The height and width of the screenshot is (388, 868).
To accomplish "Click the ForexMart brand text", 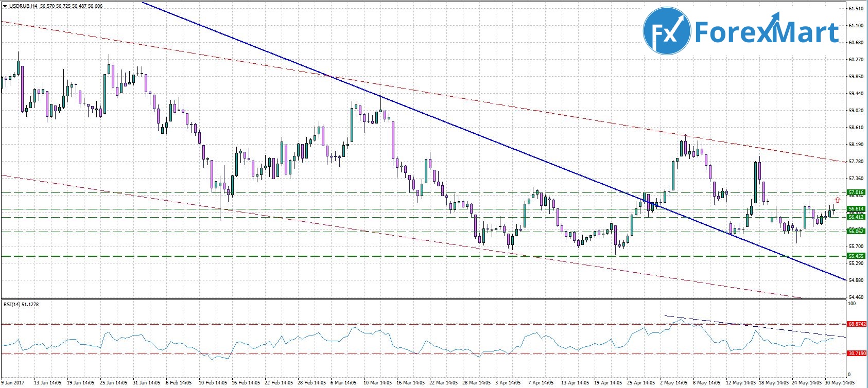I will pos(767,31).
